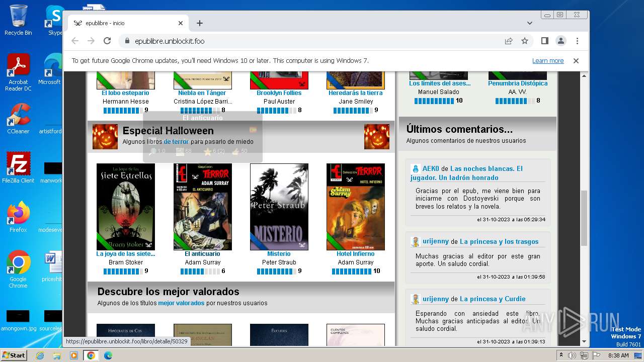Bookmark this page with the star icon
Image resolution: width=644 pixels, height=362 pixels.
pos(525,41)
